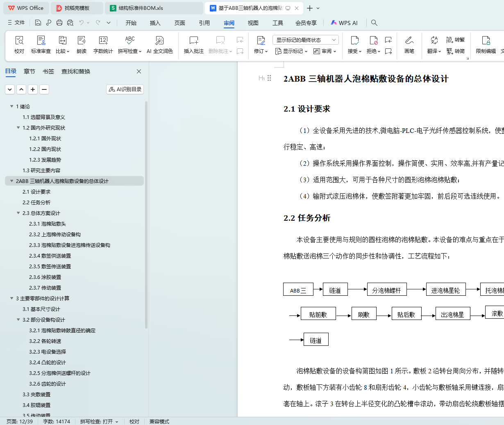Go to 3.2.4 凸轮的设计 in outline
Viewport: 504px width, 425px height.
coord(48,362)
